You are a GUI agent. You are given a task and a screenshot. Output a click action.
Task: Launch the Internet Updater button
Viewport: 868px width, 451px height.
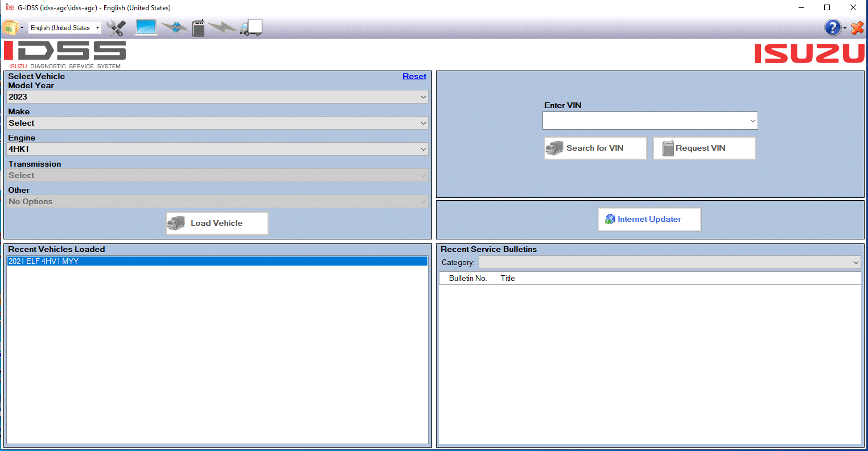click(649, 219)
